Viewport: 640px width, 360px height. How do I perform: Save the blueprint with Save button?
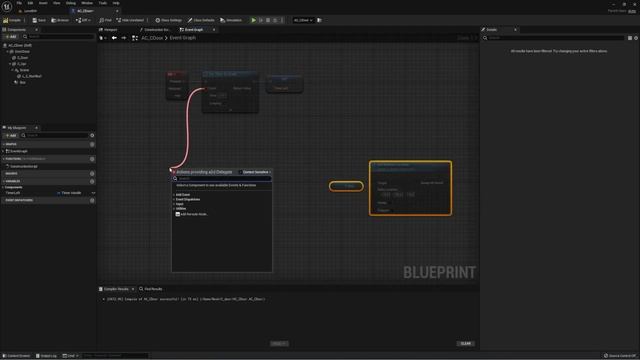(x=39, y=20)
